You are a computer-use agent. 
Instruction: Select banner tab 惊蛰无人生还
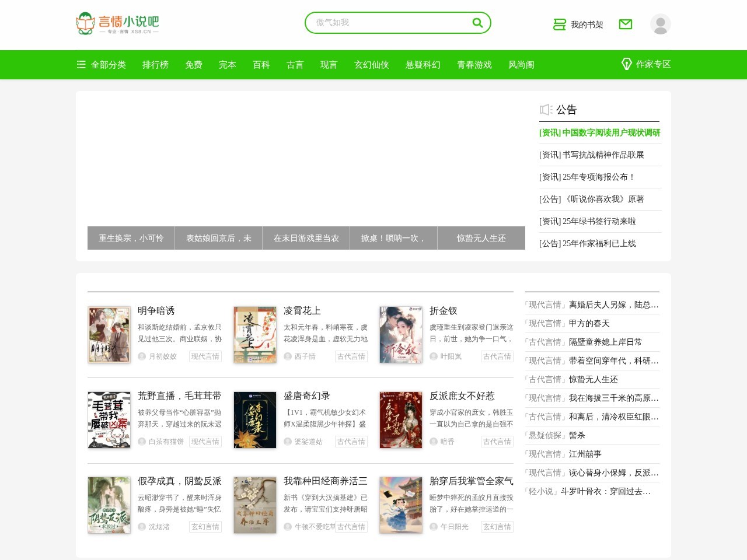481,238
